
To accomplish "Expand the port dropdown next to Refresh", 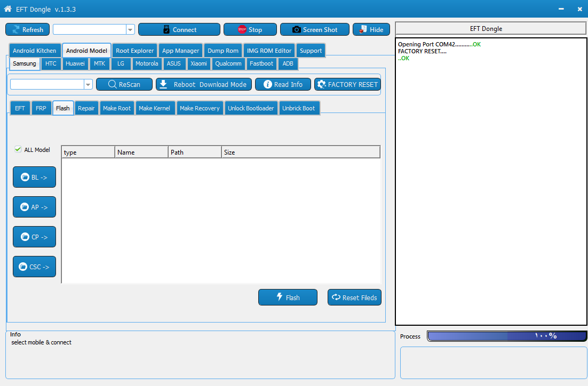I will click(130, 30).
